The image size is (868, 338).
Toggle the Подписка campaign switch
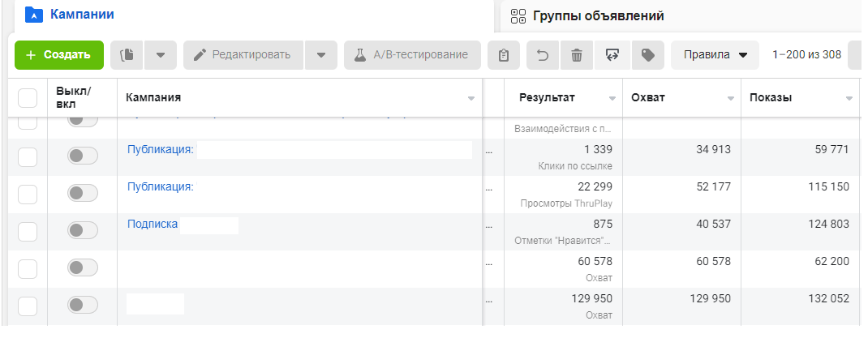[x=83, y=230]
